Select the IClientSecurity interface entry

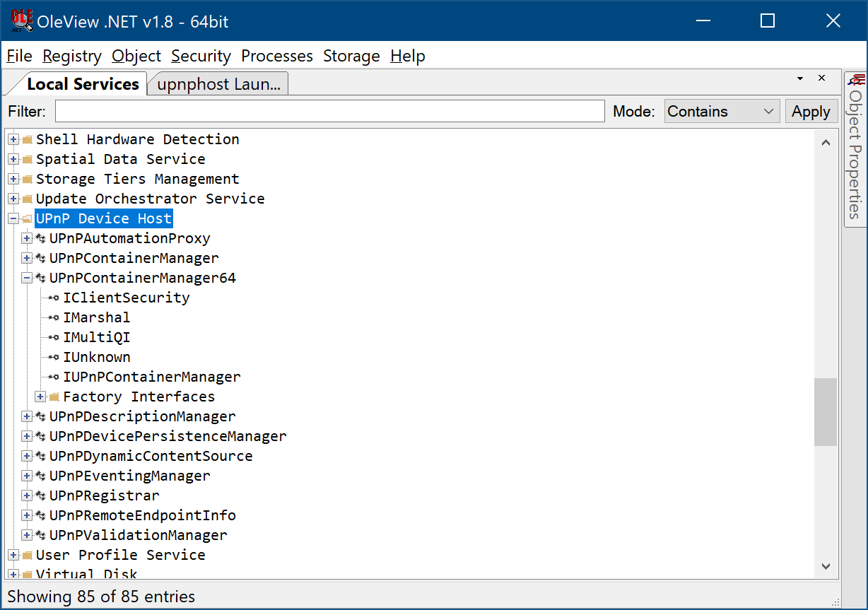[x=126, y=298]
